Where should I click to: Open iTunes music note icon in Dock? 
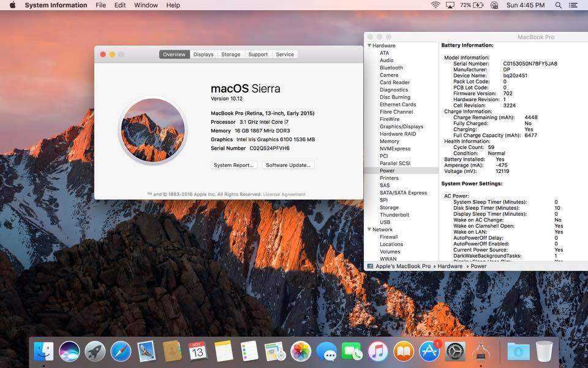pyautogui.click(x=378, y=352)
